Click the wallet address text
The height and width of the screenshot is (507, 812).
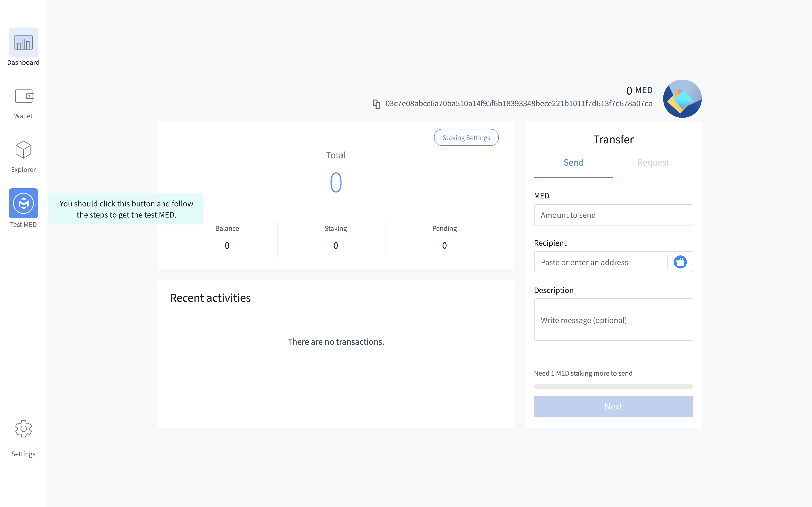click(x=519, y=104)
